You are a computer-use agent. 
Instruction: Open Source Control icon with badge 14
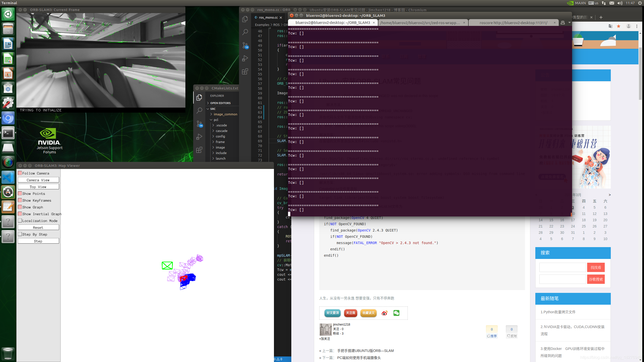(199, 124)
